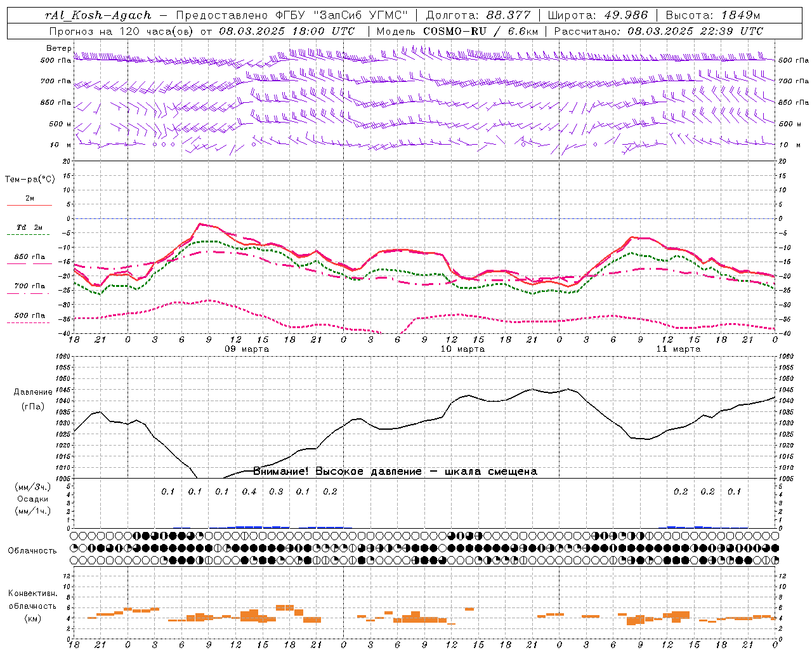Screen dimensions: 812x650
Task: Click the (мм/1ч.) precipitation unit label
Action: [33, 511]
